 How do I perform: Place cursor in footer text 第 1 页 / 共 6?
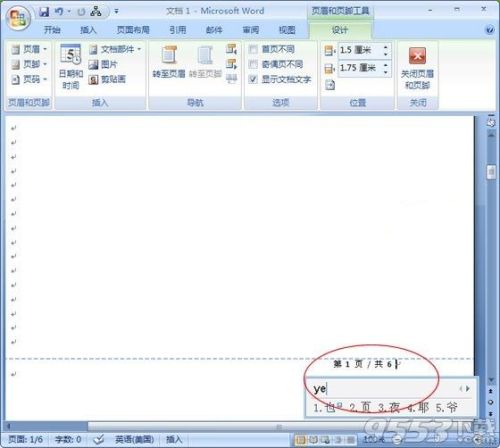point(363,364)
